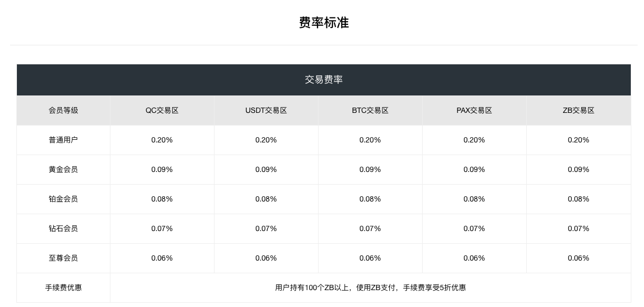The image size is (644, 307).
Task: Click the USDT交易区 column header
Action: [x=266, y=110]
